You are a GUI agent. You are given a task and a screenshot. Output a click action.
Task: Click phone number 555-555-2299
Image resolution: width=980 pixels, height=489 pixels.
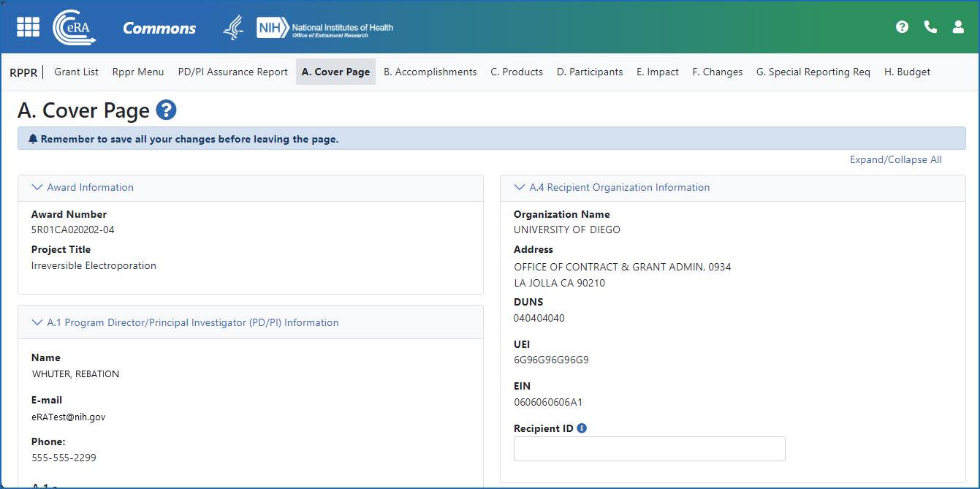pos(64,458)
